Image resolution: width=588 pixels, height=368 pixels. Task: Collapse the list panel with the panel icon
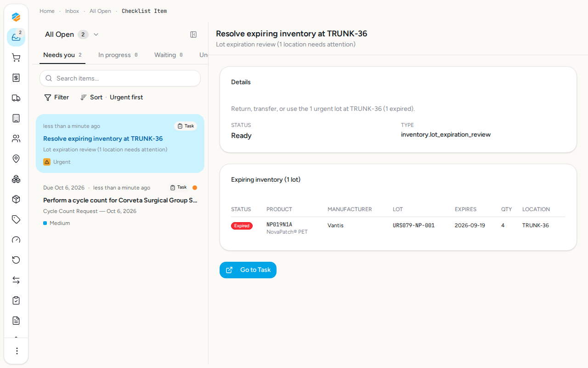point(193,34)
